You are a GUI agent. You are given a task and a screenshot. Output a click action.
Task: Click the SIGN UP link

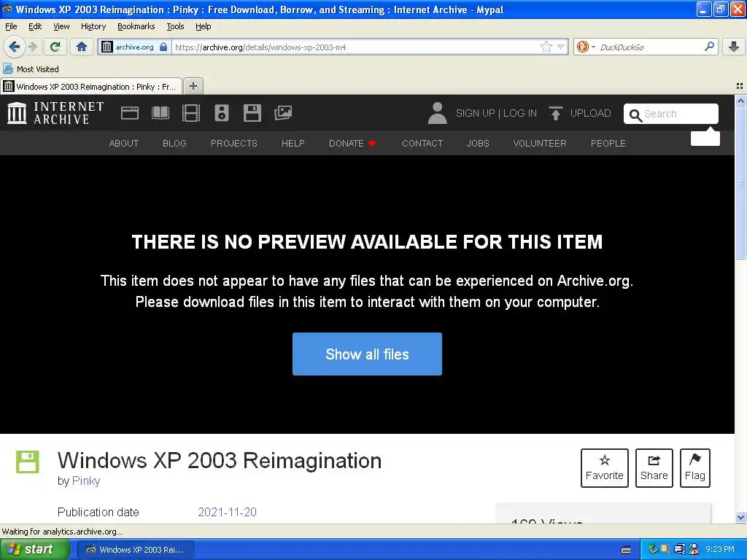pos(475,113)
